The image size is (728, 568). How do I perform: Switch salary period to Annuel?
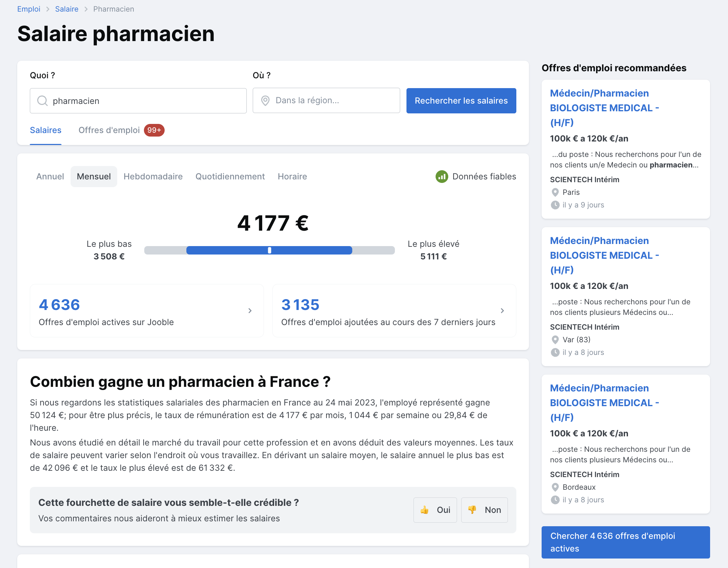(x=50, y=177)
